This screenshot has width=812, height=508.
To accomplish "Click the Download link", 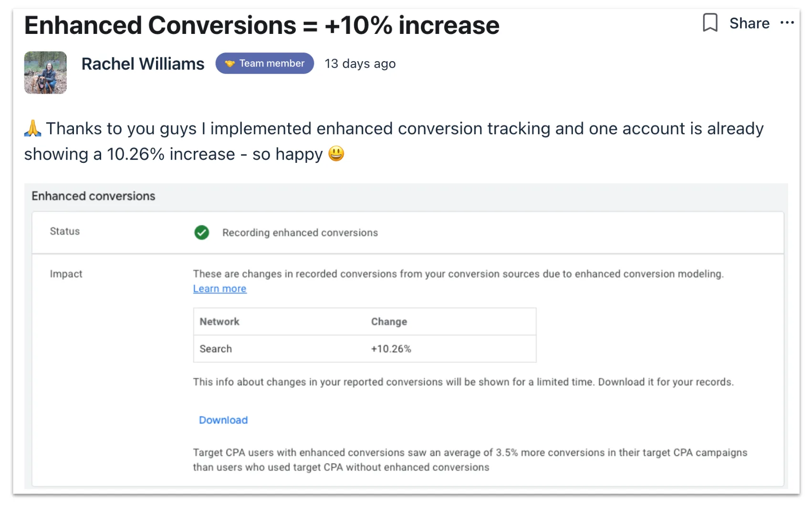I will 223,420.
